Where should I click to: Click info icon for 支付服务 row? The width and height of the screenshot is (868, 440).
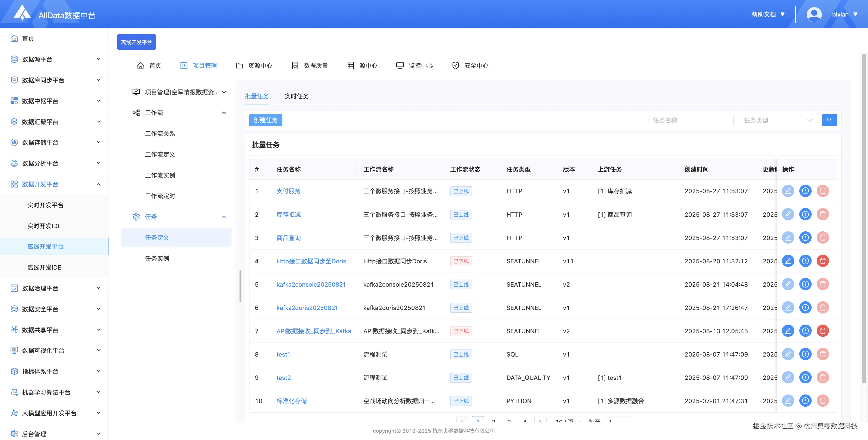tap(805, 191)
